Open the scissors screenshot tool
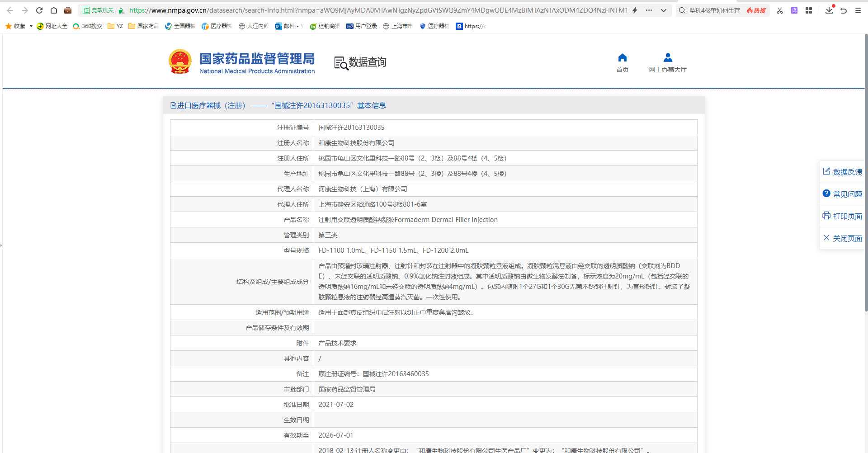The image size is (868, 453). (x=780, y=10)
